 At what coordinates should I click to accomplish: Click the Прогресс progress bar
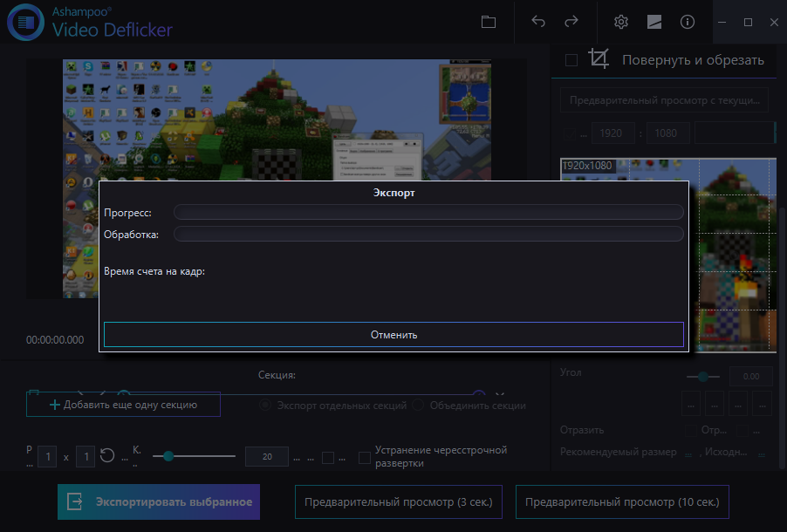click(428, 212)
